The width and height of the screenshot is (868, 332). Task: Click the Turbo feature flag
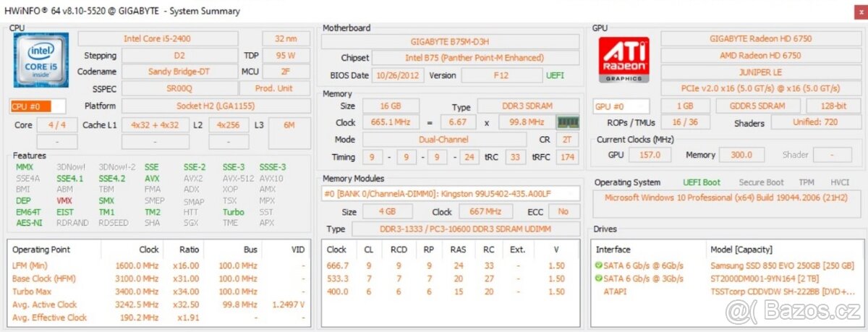click(x=233, y=212)
